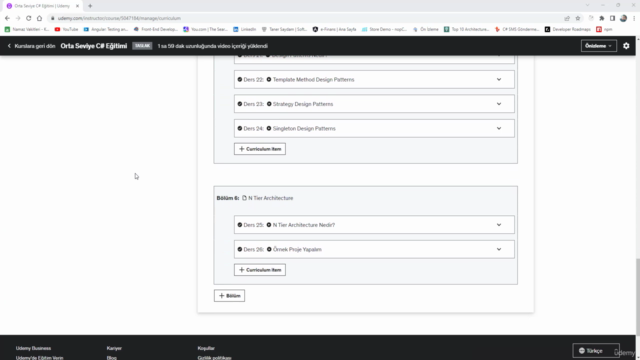The width and height of the screenshot is (640, 360).
Task: Click video icon beside Strategy Design Patterns
Action: coord(269,104)
